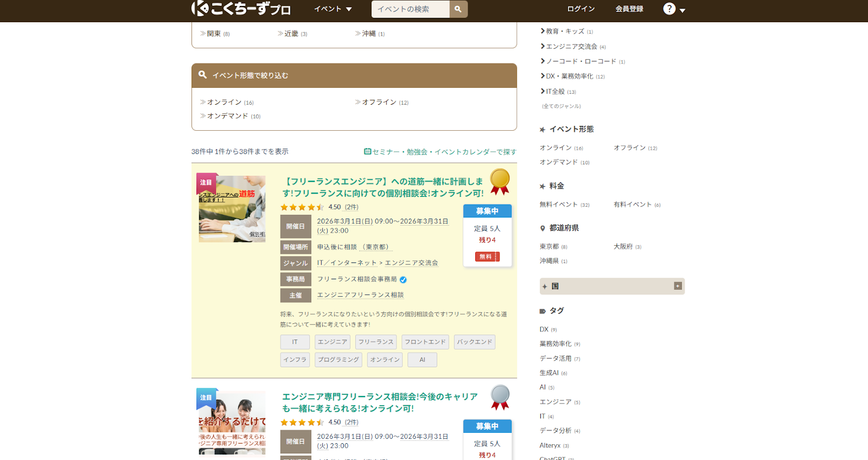Open エンジニアフリーランス相談 host link
868x460 pixels.
pos(360,295)
